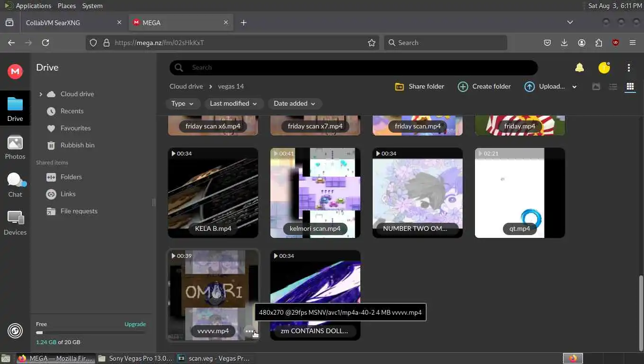Switch to list view
Viewport: 644px width, 364px height.
613,87
